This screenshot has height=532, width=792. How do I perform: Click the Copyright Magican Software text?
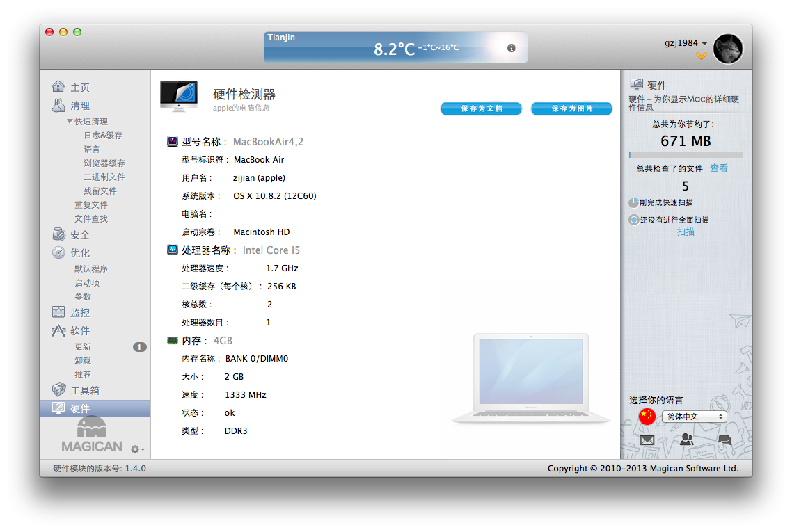[x=643, y=469]
